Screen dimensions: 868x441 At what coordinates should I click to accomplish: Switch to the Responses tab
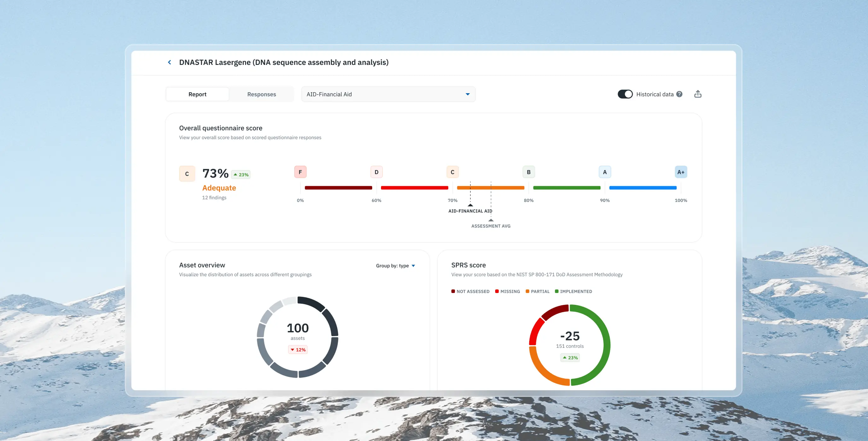tap(261, 94)
